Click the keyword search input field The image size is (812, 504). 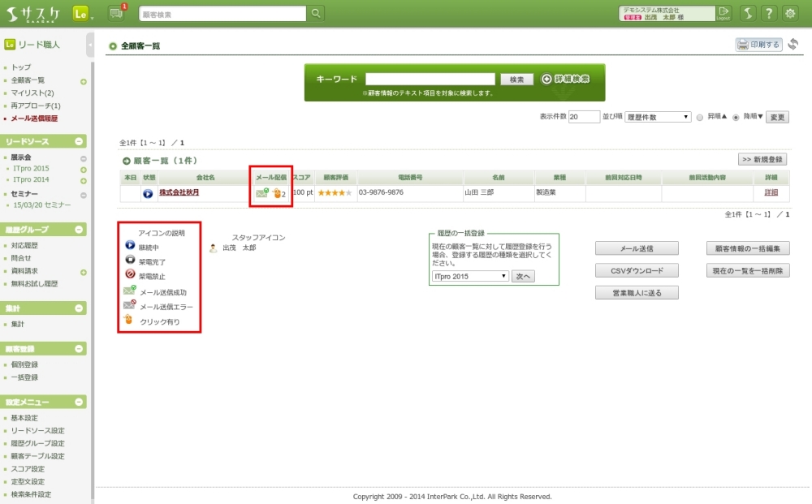pyautogui.click(x=430, y=80)
